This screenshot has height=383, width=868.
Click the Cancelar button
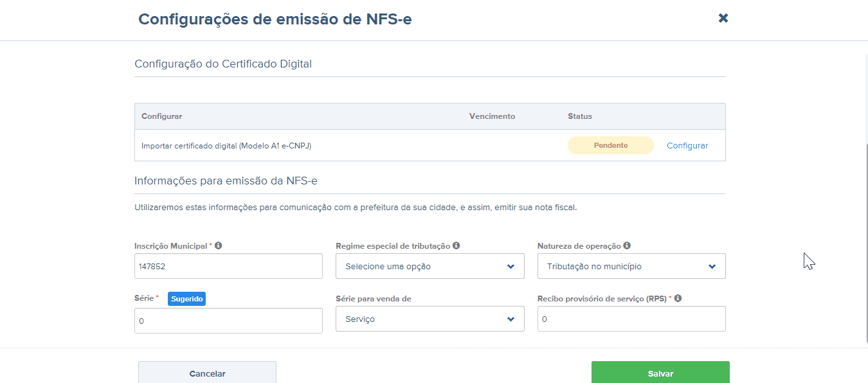(x=207, y=373)
